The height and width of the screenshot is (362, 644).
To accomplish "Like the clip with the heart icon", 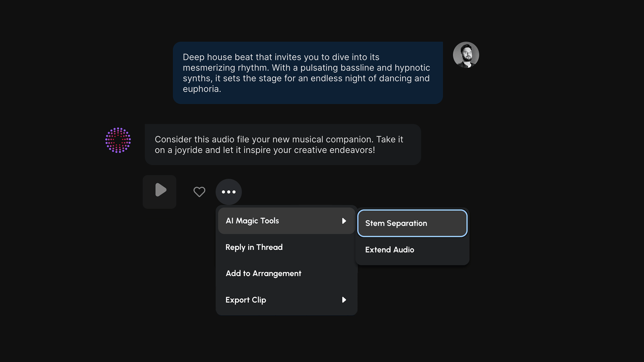I will tap(199, 192).
